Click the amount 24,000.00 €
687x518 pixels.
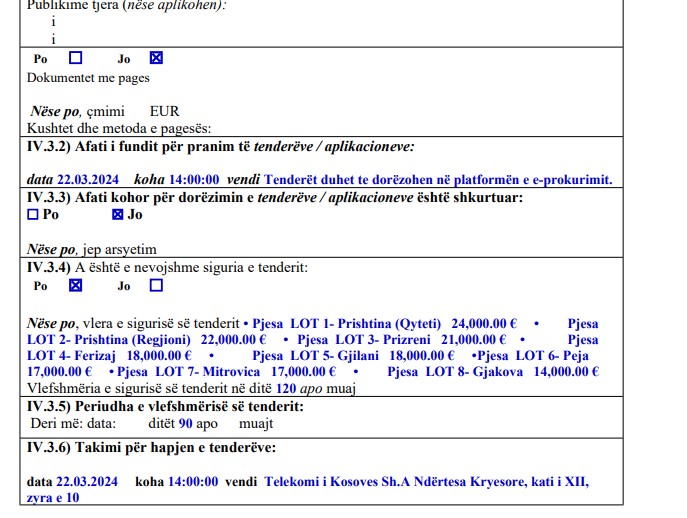(484, 324)
